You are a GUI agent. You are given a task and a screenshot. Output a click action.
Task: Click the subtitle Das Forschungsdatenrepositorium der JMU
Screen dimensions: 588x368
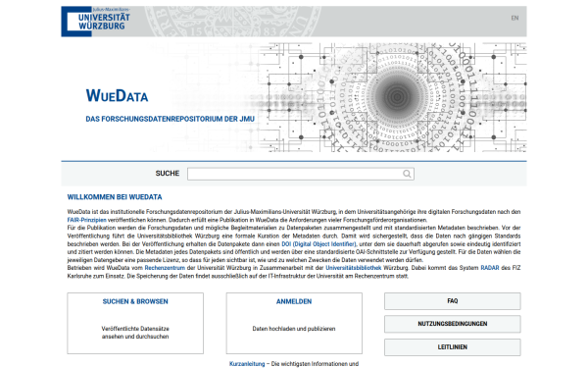click(170, 119)
